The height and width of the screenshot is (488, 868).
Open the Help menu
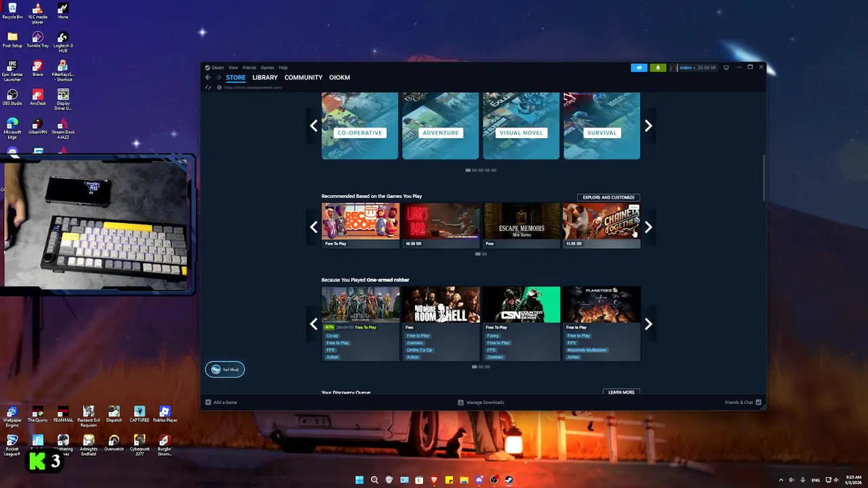(x=283, y=68)
